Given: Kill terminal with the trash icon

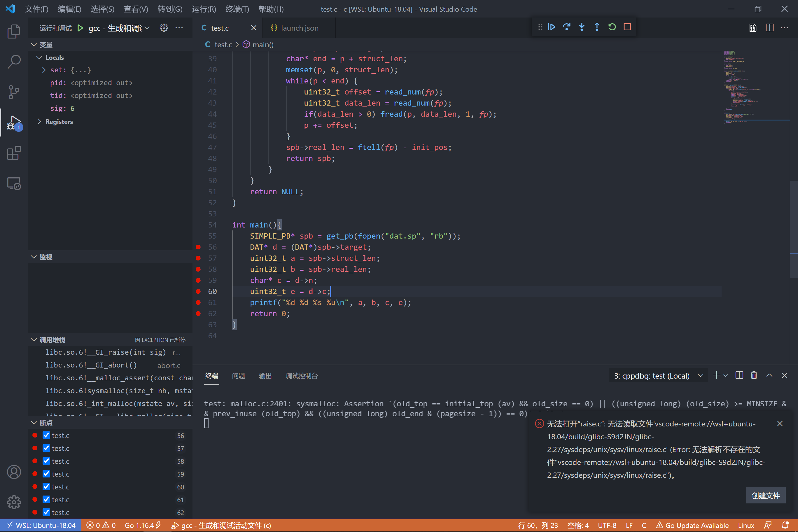Looking at the screenshot, I should tap(754, 375).
